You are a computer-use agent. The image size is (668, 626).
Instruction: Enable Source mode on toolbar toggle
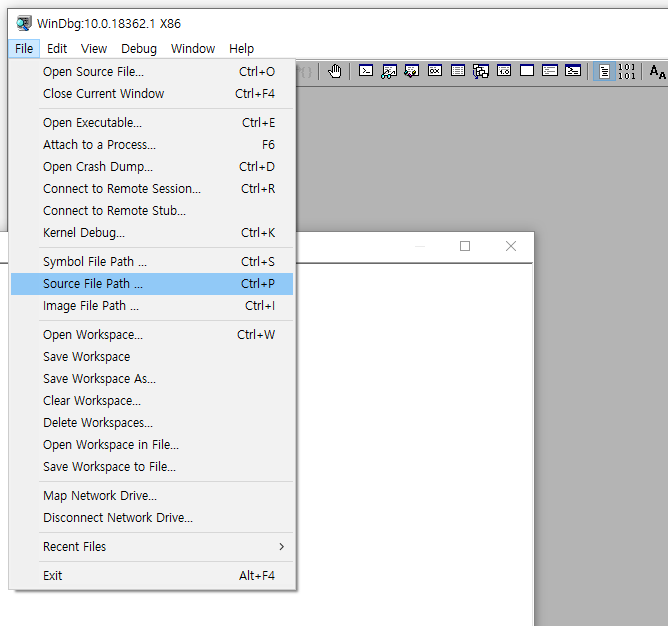pyautogui.click(x=603, y=71)
